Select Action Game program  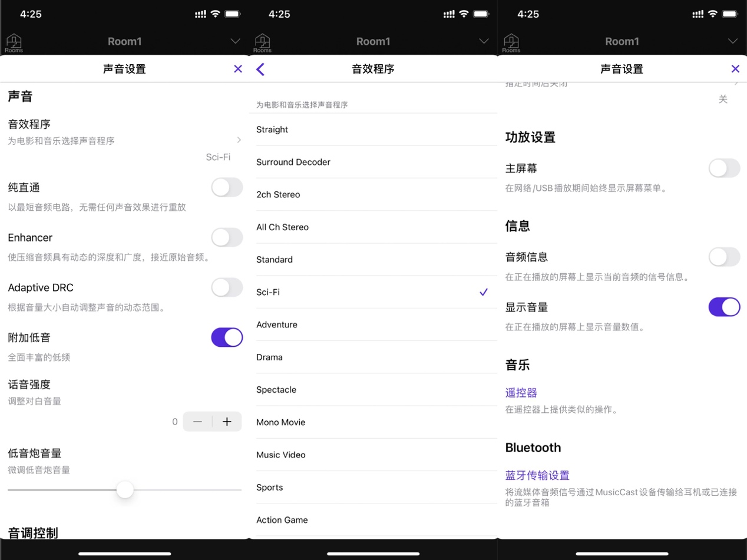pos(373,520)
